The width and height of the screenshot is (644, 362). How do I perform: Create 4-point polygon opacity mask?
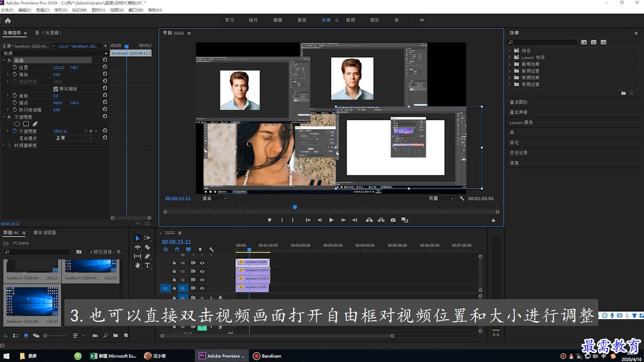pyautogui.click(x=26, y=124)
